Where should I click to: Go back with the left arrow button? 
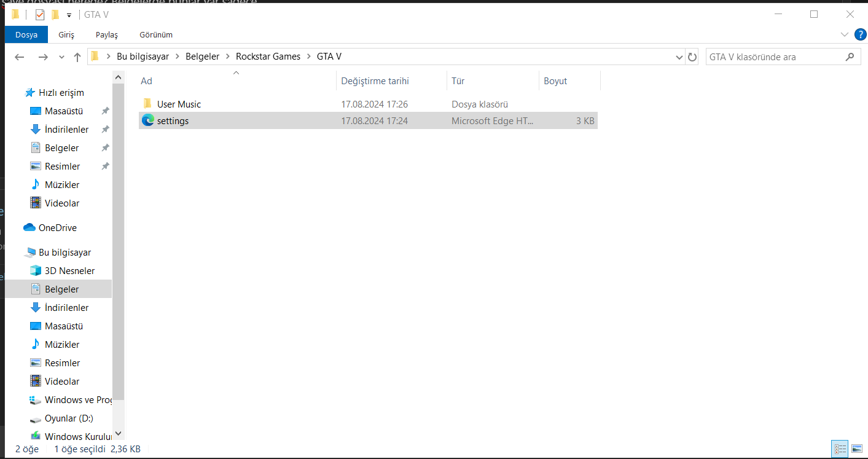[x=20, y=57]
